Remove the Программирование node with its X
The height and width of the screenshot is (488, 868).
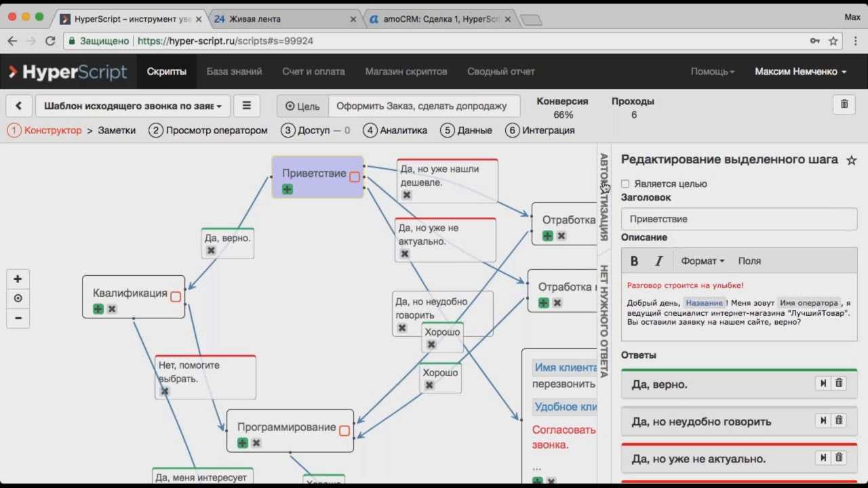point(256,443)
